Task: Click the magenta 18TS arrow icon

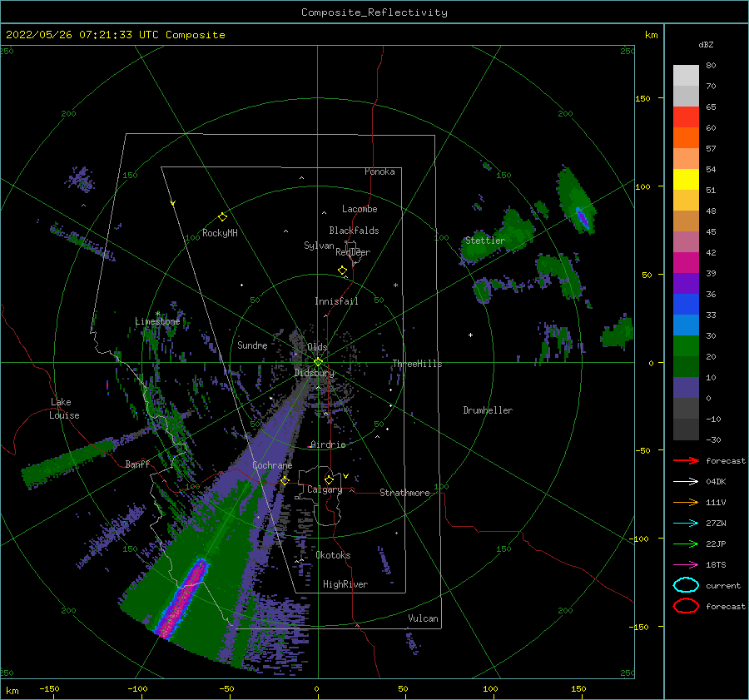Action: click(x=686, y=565)
